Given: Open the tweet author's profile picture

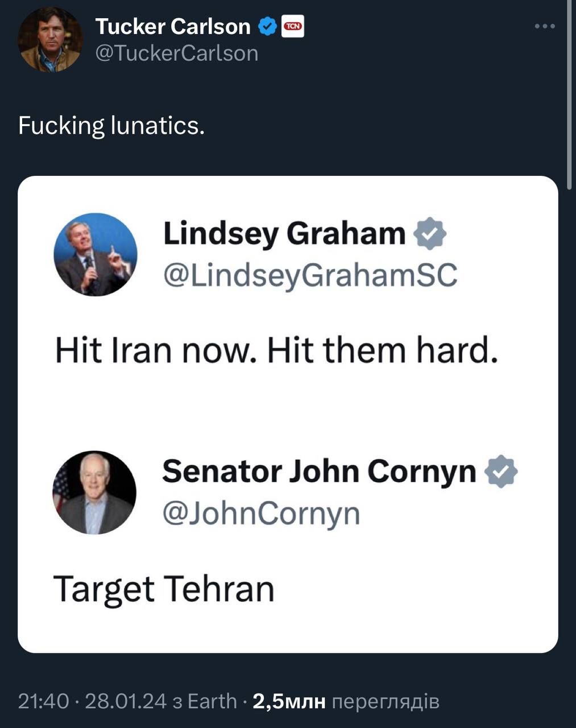Looking at the screenshot, I should (50, 40).
